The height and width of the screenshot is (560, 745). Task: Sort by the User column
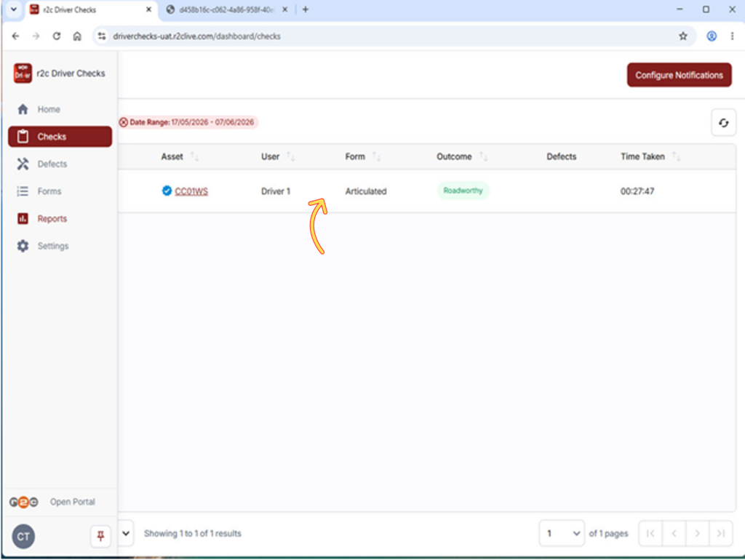(291, 157)
